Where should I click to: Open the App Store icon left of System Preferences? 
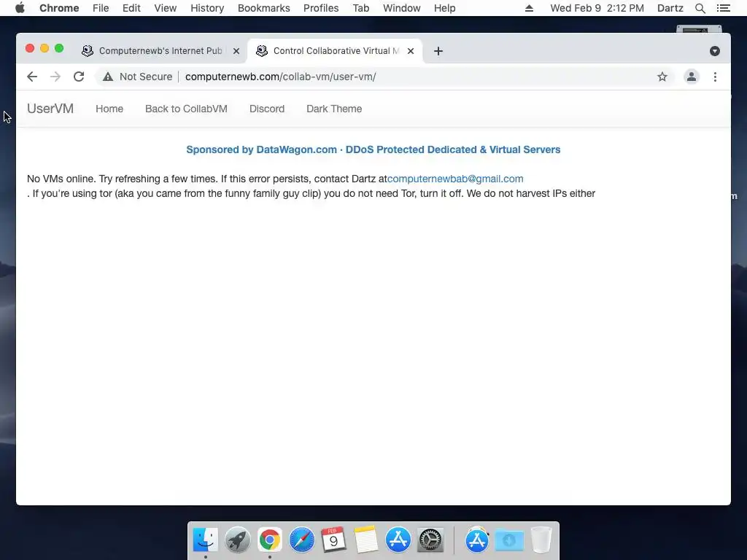click(x=398, y=540)
